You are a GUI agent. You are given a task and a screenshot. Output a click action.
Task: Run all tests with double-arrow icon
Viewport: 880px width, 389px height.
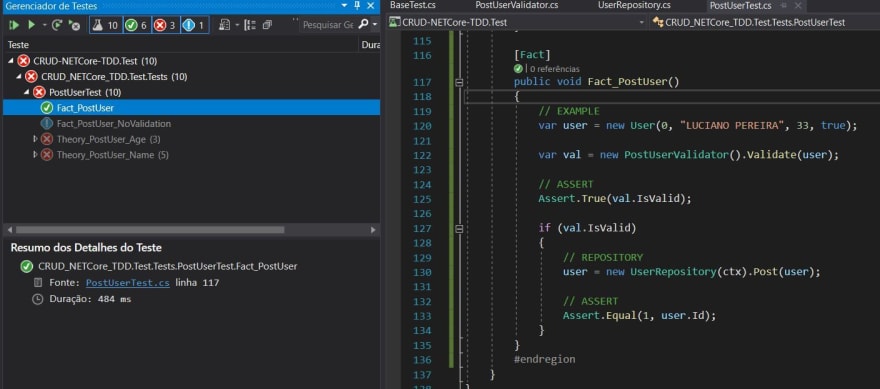(13, 25)
